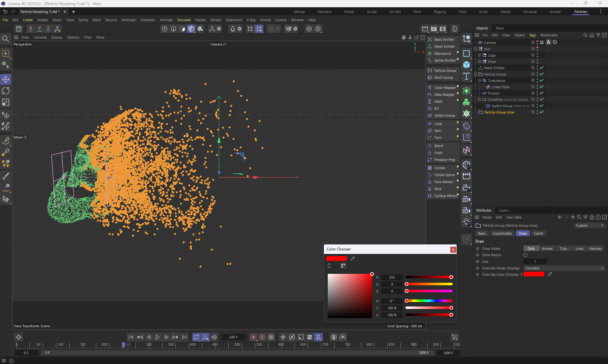Image resolution: width=608 pixels, height=364 pixels.
Task: Click the current frame field 242 F
Action: click(x=233, y=337)
